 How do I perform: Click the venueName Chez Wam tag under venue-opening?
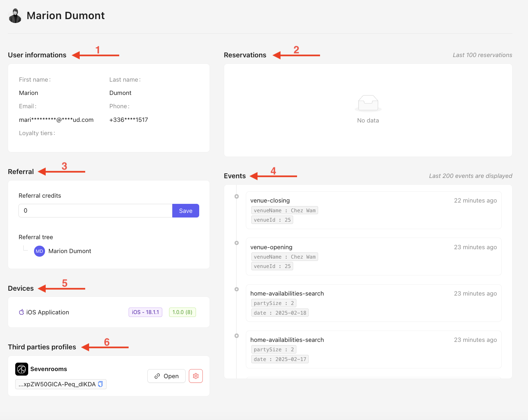click(285, 257)
